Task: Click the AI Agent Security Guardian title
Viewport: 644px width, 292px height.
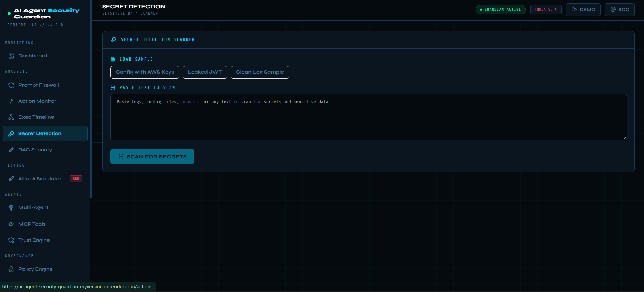Action: pyautogui.click(x=47, y=14)
